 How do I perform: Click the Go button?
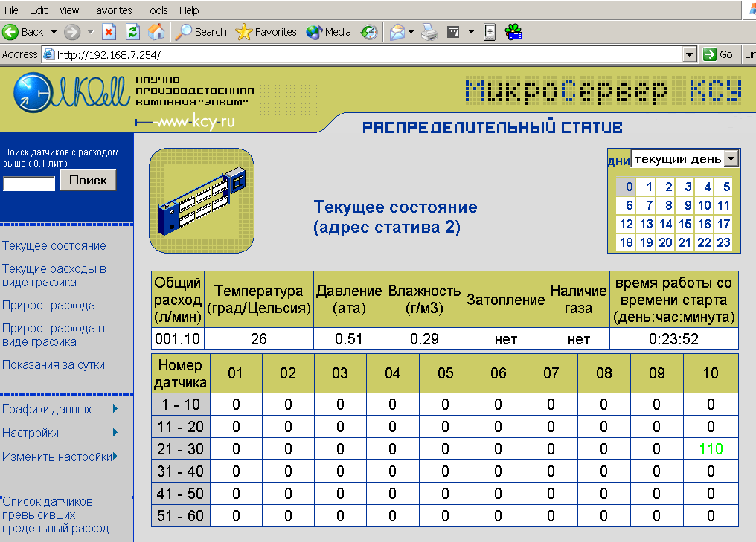(x=719, y=54)
